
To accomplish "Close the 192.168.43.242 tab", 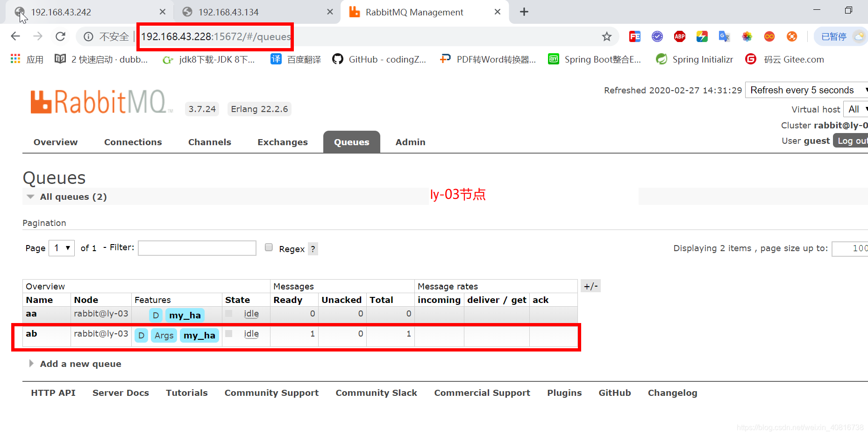I will (163, 12).
